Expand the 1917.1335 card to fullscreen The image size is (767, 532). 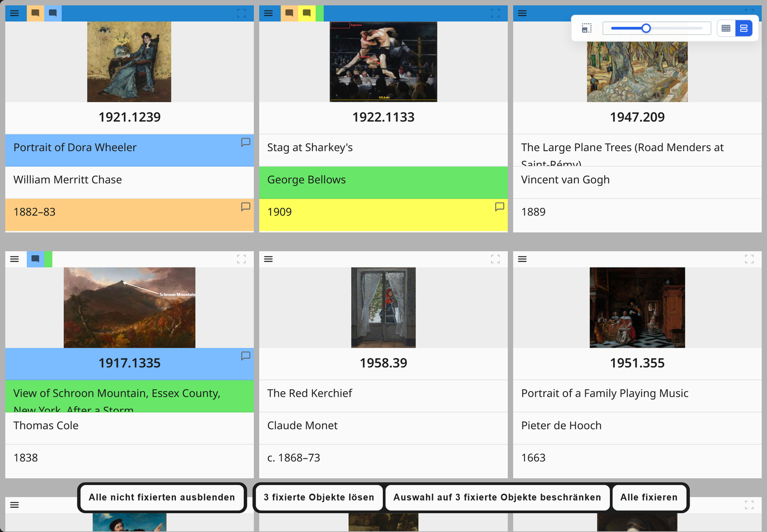pyautogui.click(x=241, y=259)
